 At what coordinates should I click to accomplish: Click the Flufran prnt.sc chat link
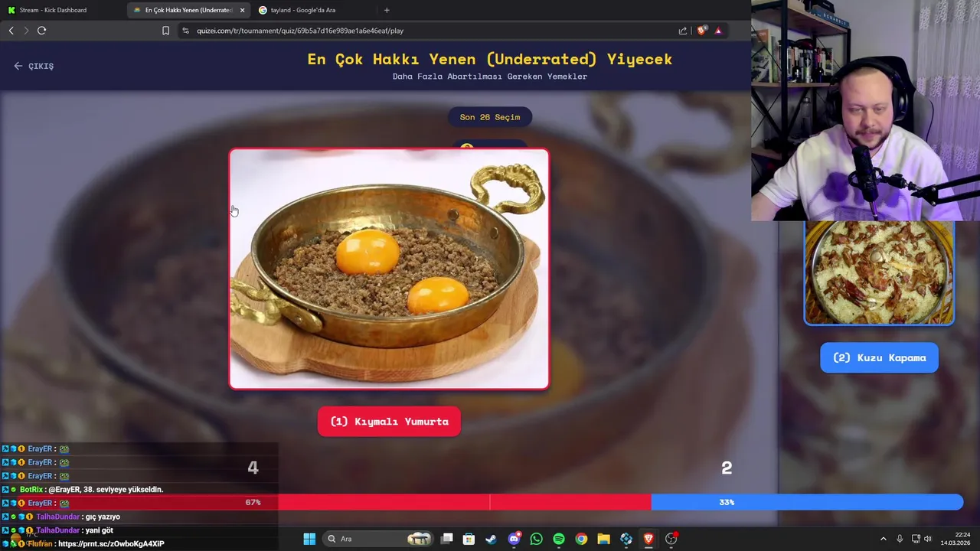111,544
